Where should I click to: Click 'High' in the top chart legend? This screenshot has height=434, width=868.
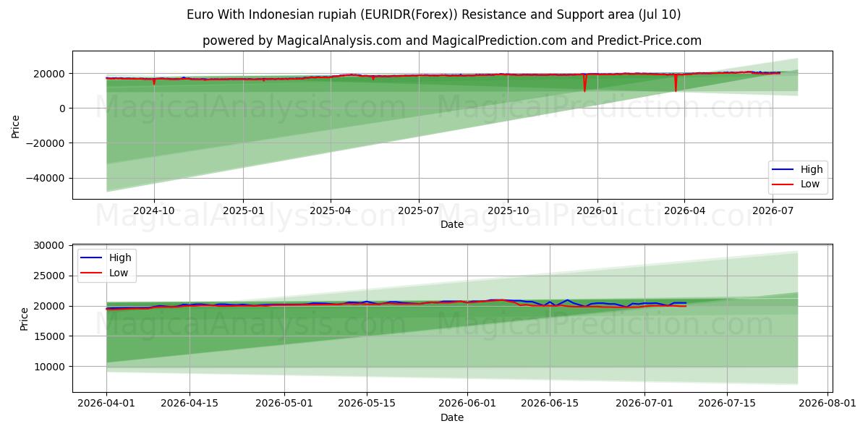pyautogui.click(x=812, y=169)
